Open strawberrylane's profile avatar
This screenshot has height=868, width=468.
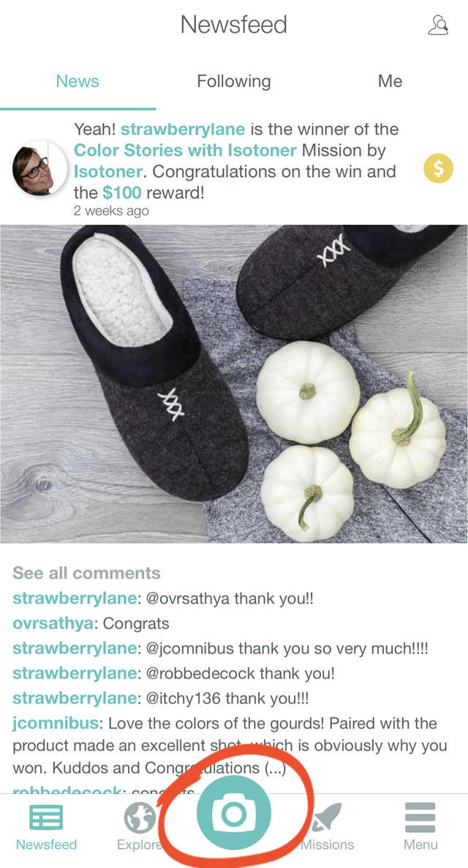click(39, 168)
